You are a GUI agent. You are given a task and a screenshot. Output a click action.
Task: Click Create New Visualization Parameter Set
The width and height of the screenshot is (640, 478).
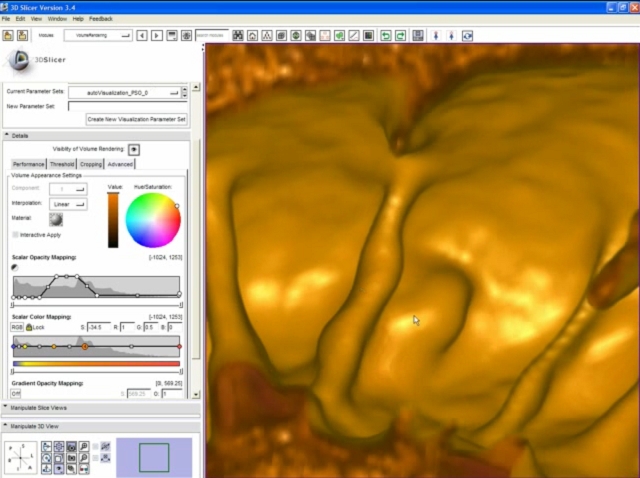(136, 119)
